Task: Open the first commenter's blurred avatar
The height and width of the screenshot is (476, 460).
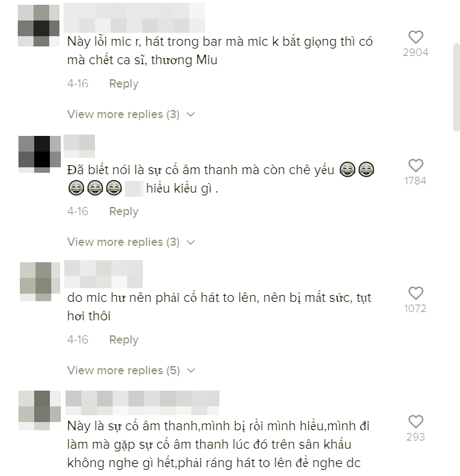Action: pos(38,25)
